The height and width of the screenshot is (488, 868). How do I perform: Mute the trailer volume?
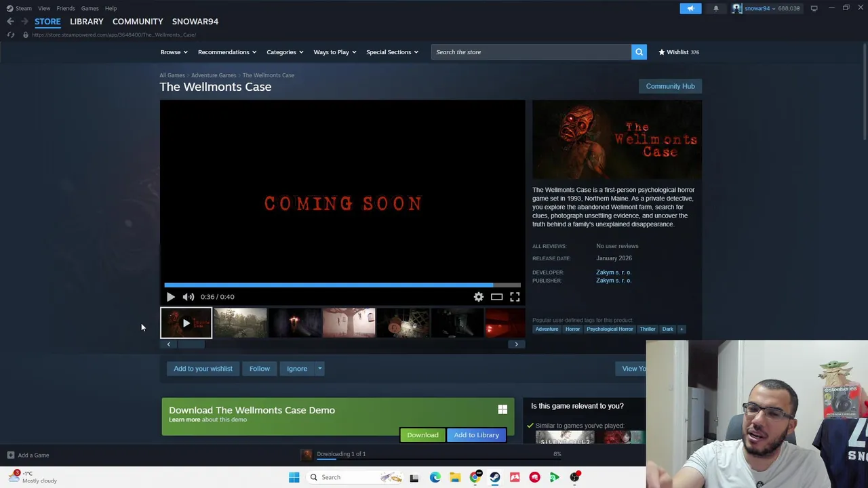tap(188, 297)
